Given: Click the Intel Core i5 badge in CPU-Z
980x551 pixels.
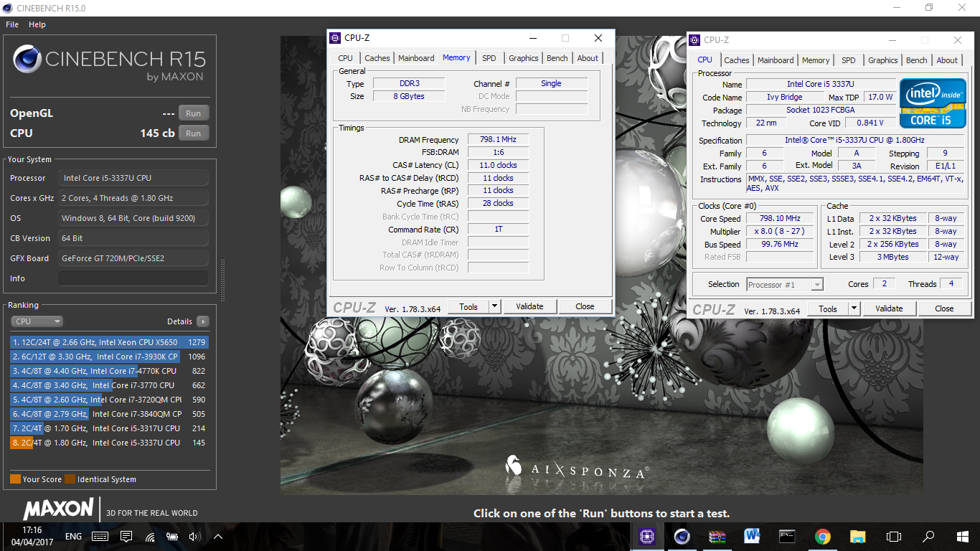Looking at the screenshot, I should click(x=933, y=103).
